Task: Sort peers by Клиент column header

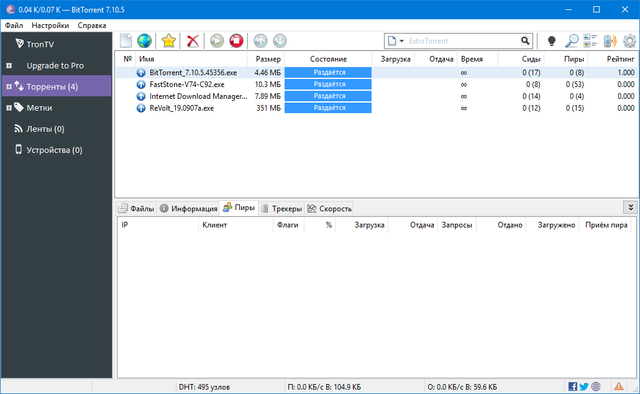Action: click(236, 225)
